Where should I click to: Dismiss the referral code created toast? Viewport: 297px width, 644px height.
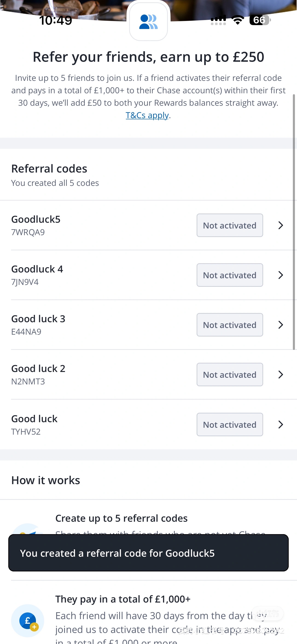coord(148,553)
